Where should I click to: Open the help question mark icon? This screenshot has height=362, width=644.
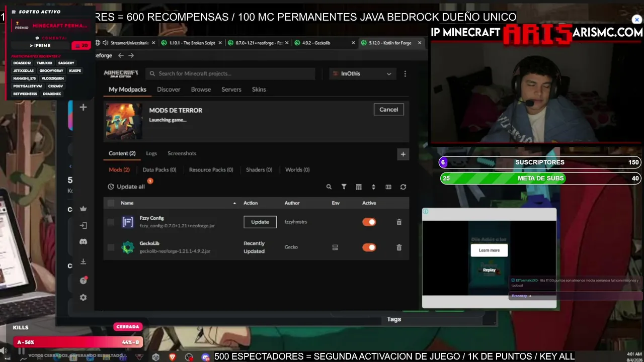tap(84, 281)
